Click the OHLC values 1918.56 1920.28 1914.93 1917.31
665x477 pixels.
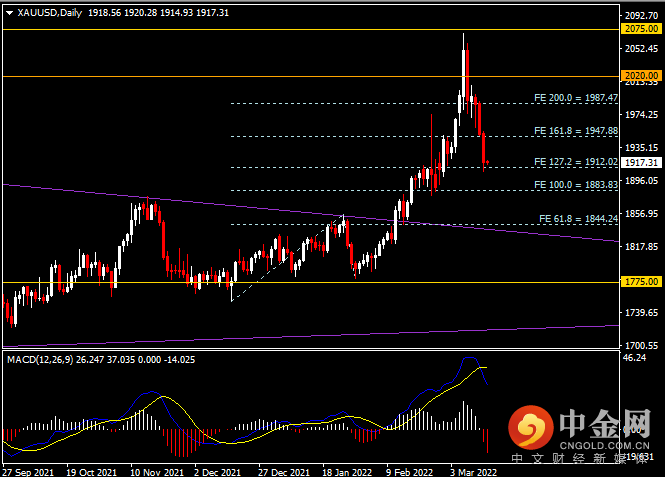click(x=158, y=13)
